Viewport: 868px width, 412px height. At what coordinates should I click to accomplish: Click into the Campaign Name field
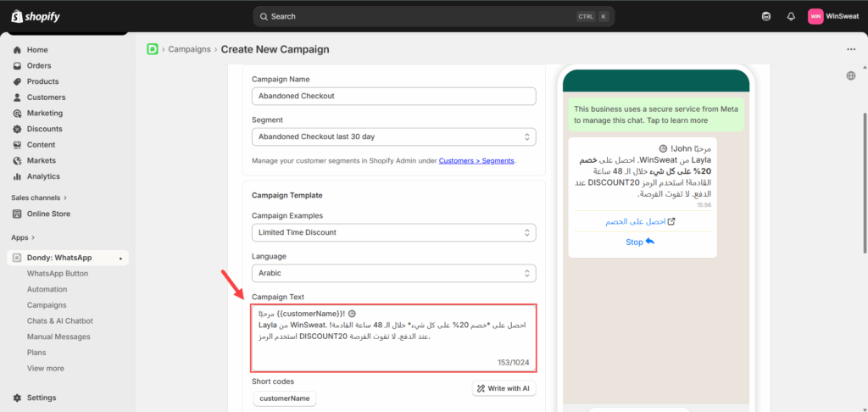[x=393, y=96]
